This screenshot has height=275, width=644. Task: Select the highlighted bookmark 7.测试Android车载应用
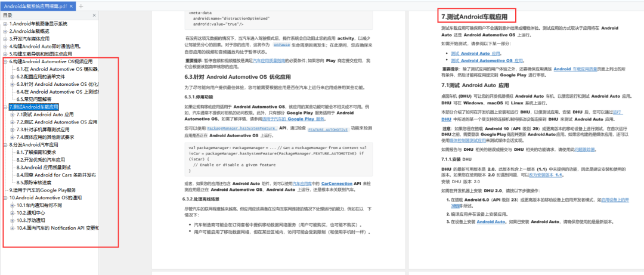pyautogui.click(x=33, y=107)
